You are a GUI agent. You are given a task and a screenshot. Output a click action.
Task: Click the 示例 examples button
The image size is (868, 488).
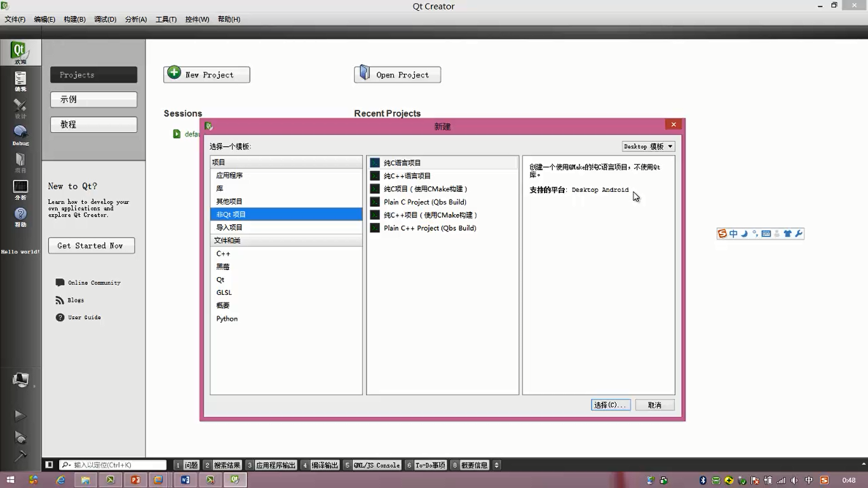coord(93,99)
